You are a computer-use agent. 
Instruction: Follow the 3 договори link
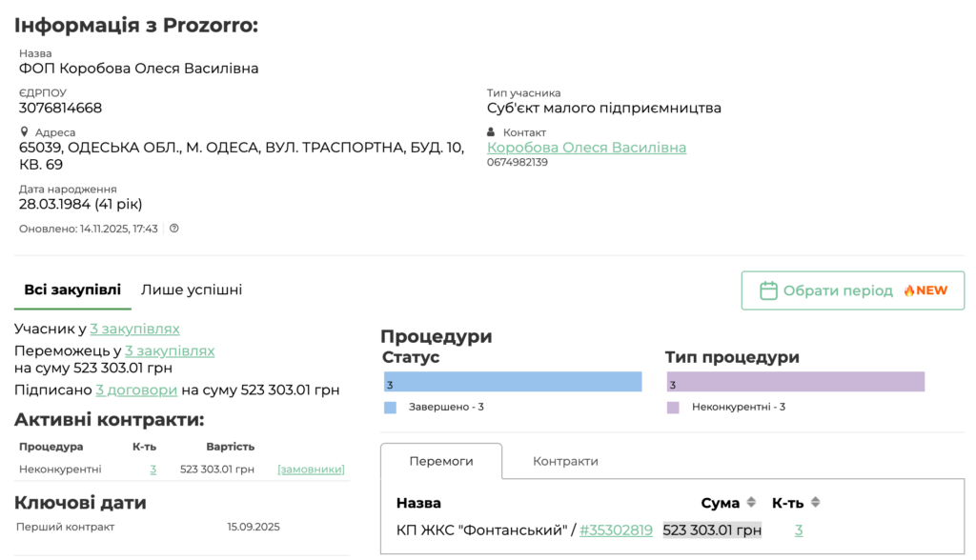tap(136, 390)
